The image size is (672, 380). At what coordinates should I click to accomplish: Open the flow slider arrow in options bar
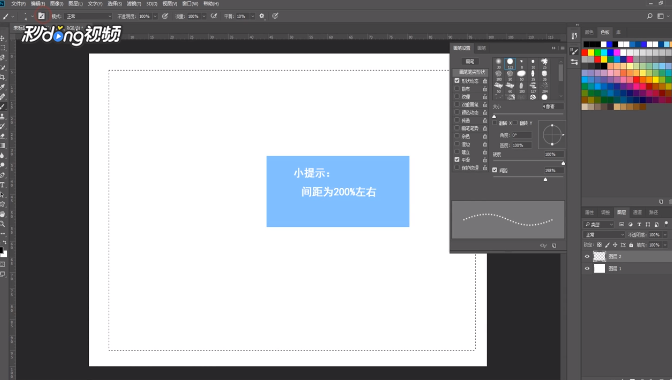tap(204, 16)
